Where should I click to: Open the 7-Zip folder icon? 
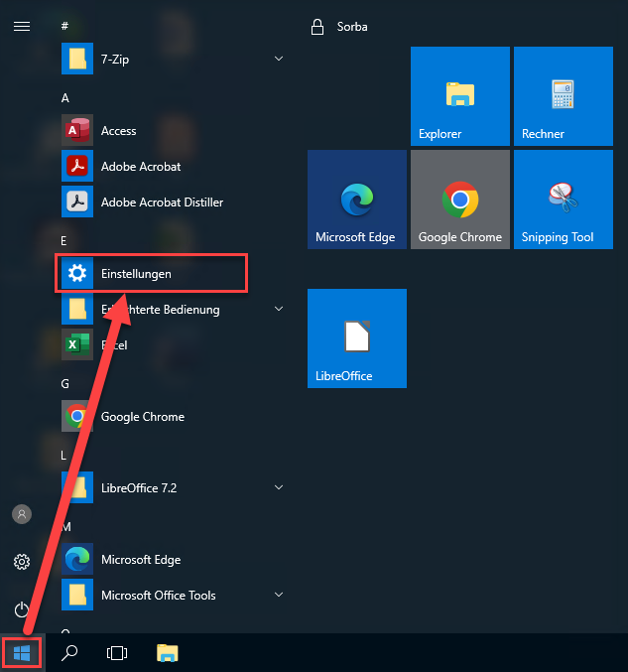(x=77, y=59)
